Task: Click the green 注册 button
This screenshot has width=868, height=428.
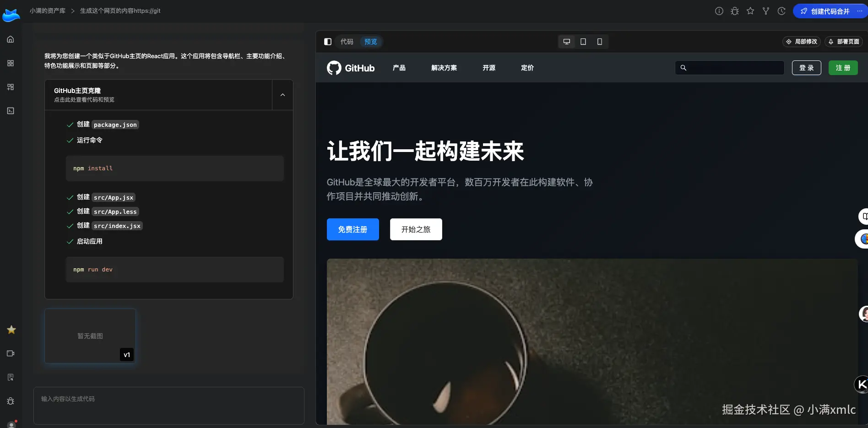Action: point(843,68)
